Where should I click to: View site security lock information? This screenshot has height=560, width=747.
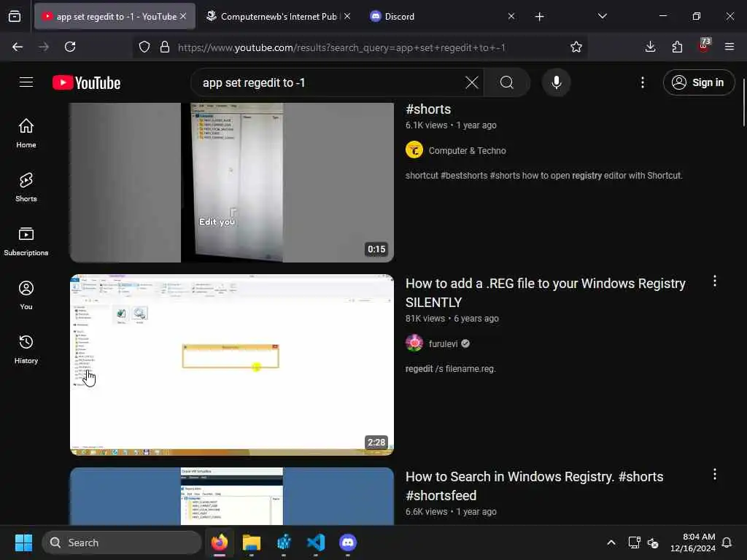coord(165,47)
